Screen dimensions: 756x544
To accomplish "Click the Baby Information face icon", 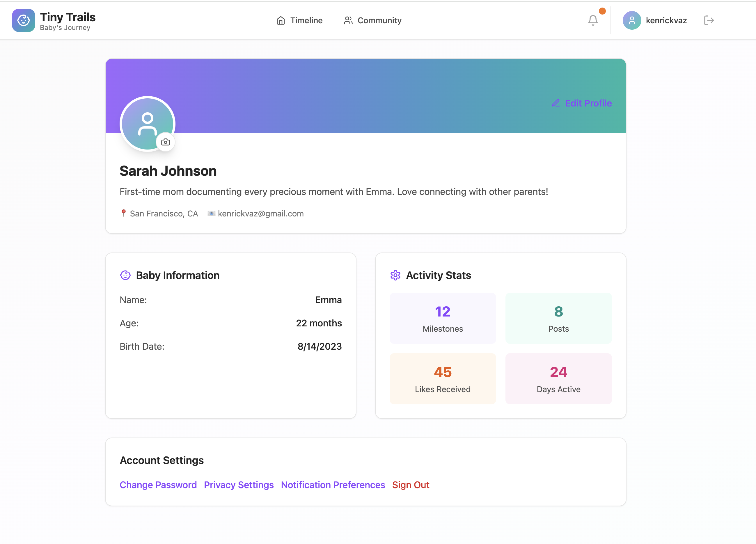I will tap(125, 275).
